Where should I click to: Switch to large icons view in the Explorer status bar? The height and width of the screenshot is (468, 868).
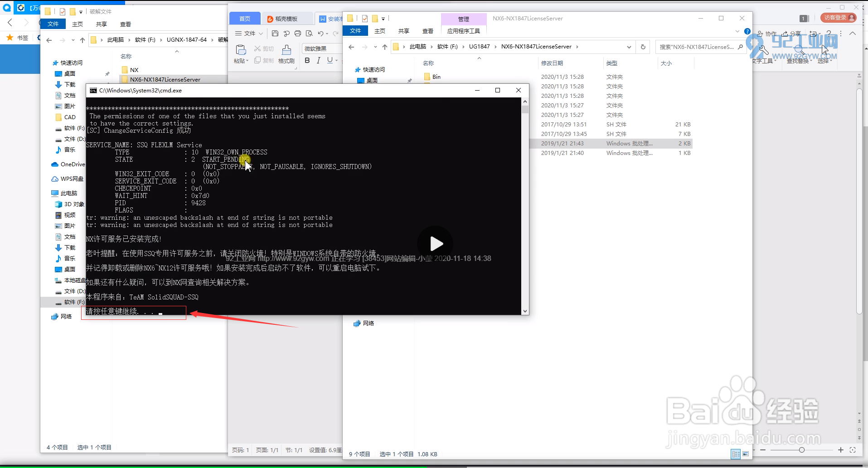(746, 454)
